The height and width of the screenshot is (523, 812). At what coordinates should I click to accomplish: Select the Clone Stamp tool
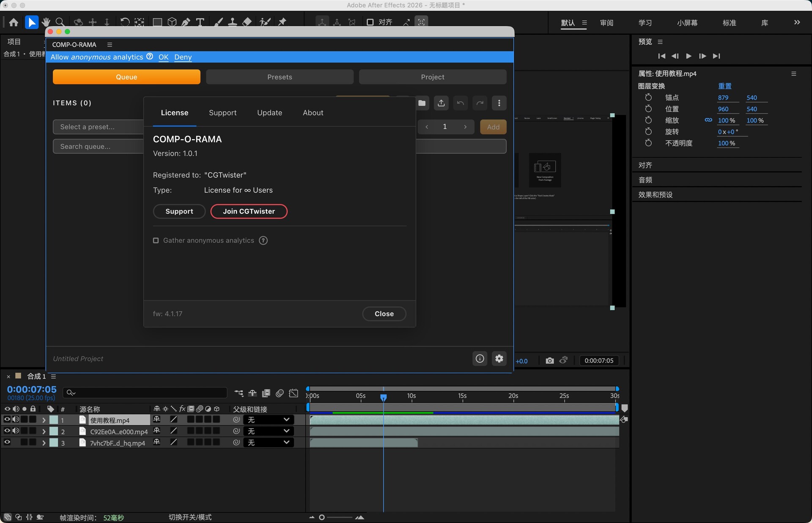point(232,22)
